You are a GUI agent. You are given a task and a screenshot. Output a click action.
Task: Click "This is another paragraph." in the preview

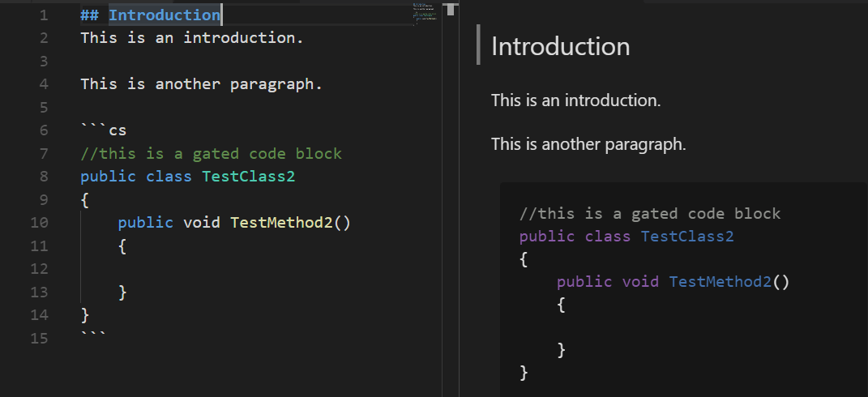pos(588,144)
